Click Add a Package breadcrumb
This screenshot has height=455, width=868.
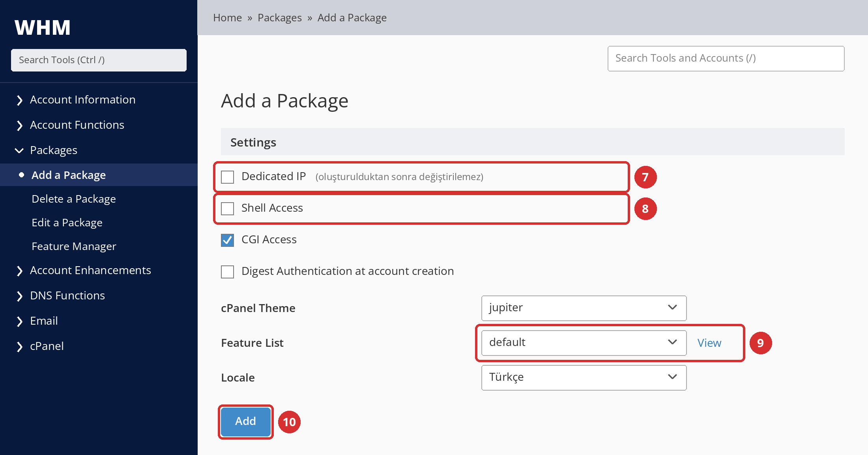[x=352, y=18]
